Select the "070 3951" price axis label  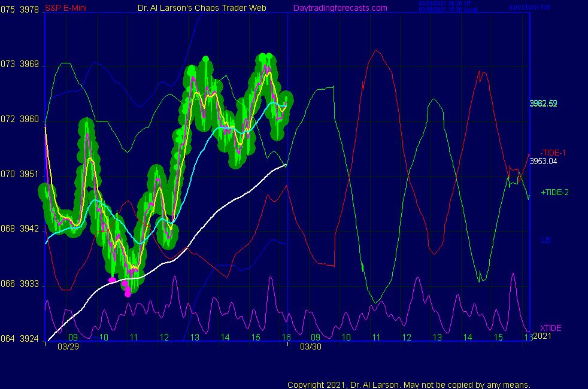coord(20,174)
